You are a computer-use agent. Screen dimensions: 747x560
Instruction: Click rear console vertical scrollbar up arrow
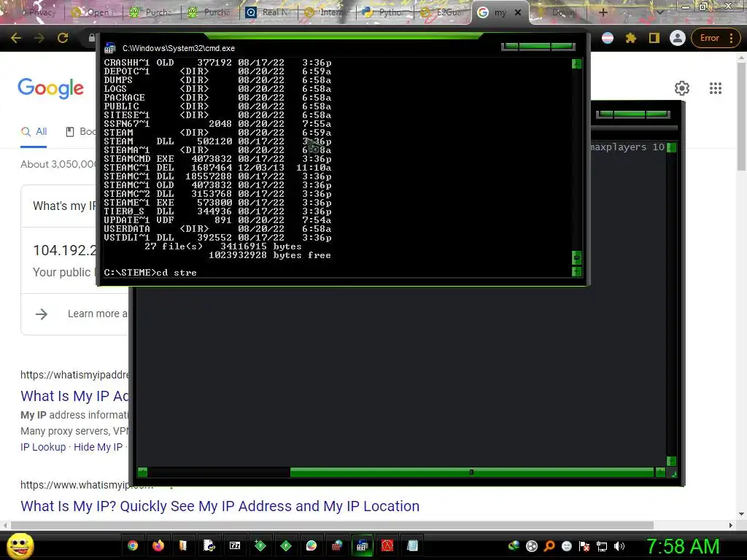click(672, 148)
